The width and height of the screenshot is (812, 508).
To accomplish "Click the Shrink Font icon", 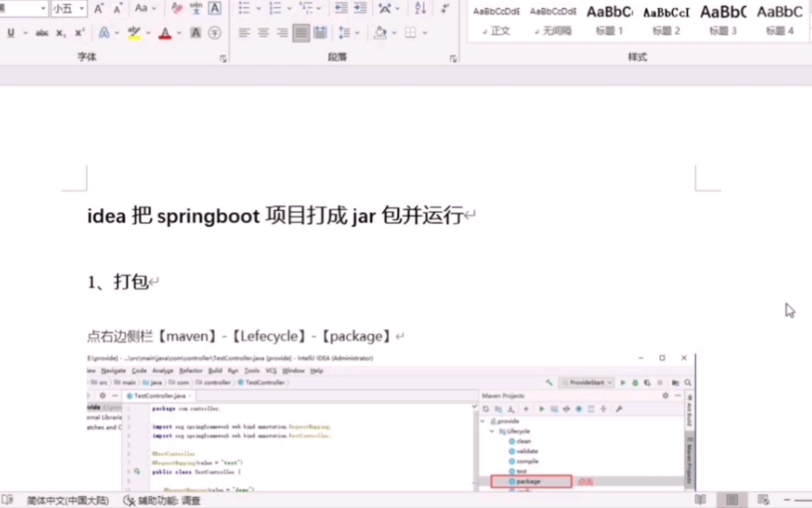I will (118, 8).
